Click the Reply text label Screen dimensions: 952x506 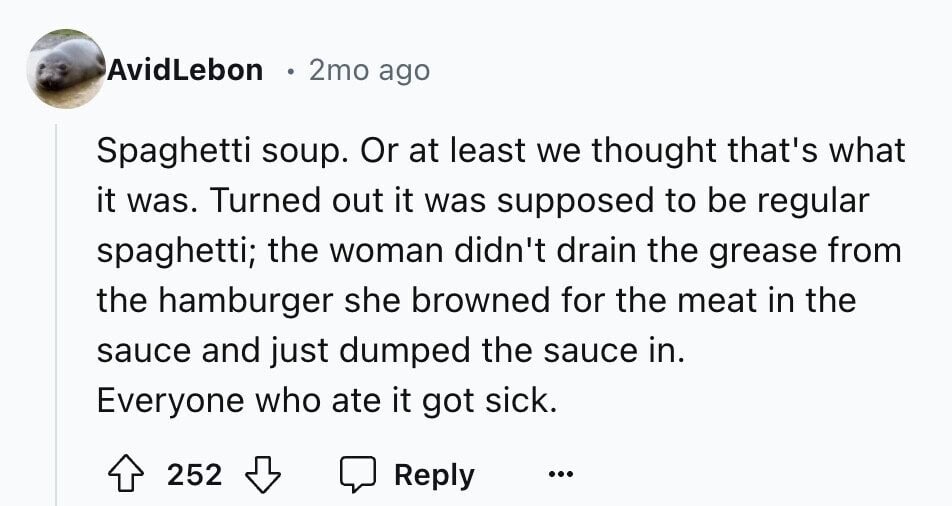click(x=434, y=475)
